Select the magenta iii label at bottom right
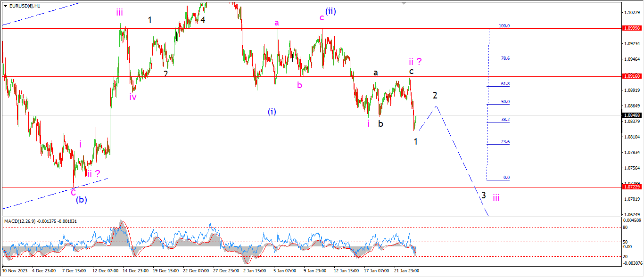The height and width of the screenshot is (277, 644). [x=496, y=198]
